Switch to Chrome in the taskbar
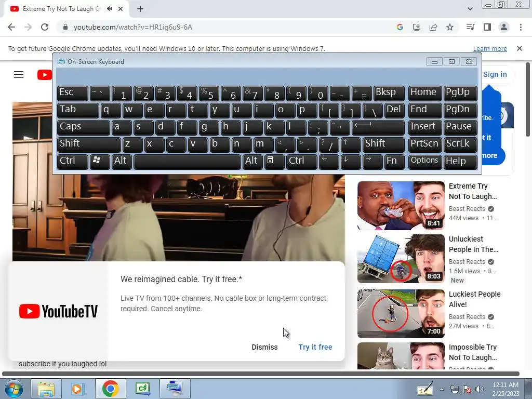The image size is (532, 399). (110, 389)
